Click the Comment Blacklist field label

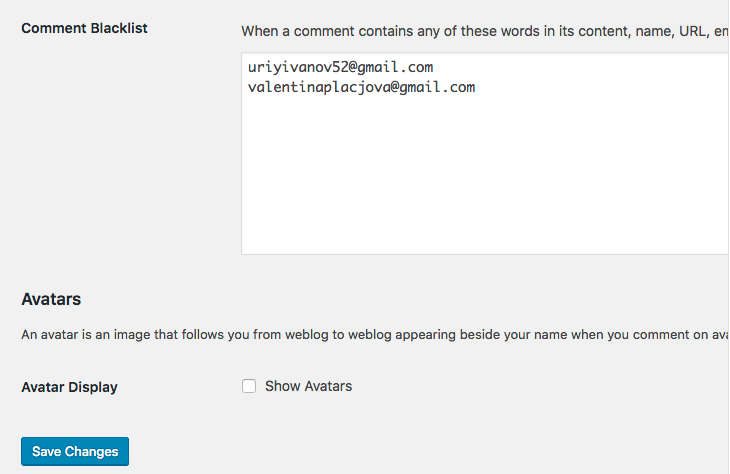coord(84,28)
